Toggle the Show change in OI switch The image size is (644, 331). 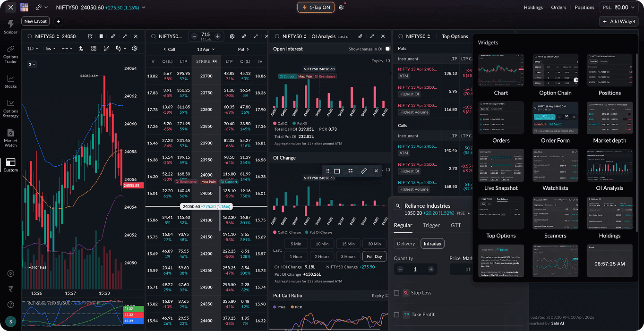pyautogui.click(x=387, y=49)
